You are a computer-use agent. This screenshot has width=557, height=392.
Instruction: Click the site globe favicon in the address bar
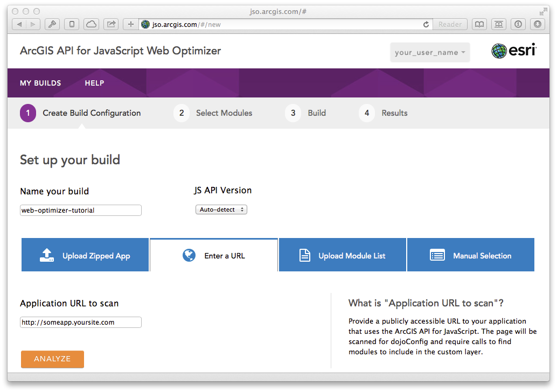145,25
